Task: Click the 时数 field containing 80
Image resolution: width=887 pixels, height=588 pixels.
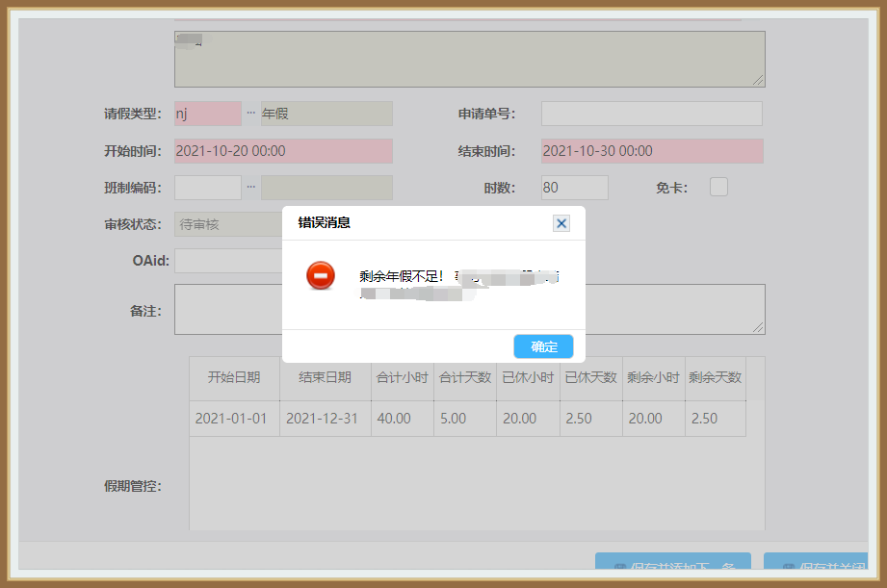Action: 574,187
